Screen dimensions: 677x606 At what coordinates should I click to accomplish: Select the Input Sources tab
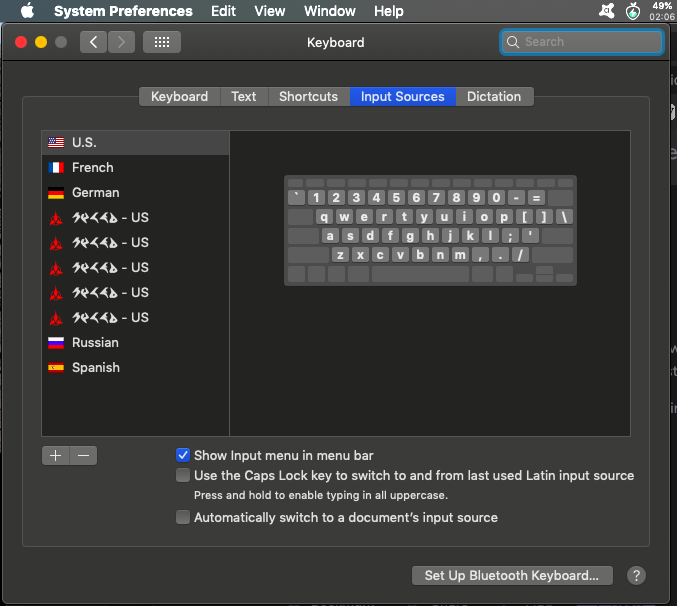(403, 96)
